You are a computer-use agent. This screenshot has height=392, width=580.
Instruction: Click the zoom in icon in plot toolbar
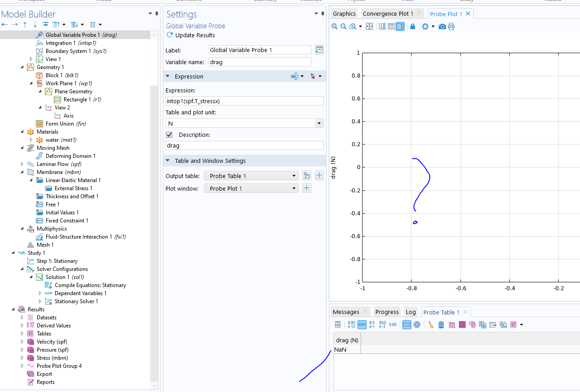[x=334, y=26]
